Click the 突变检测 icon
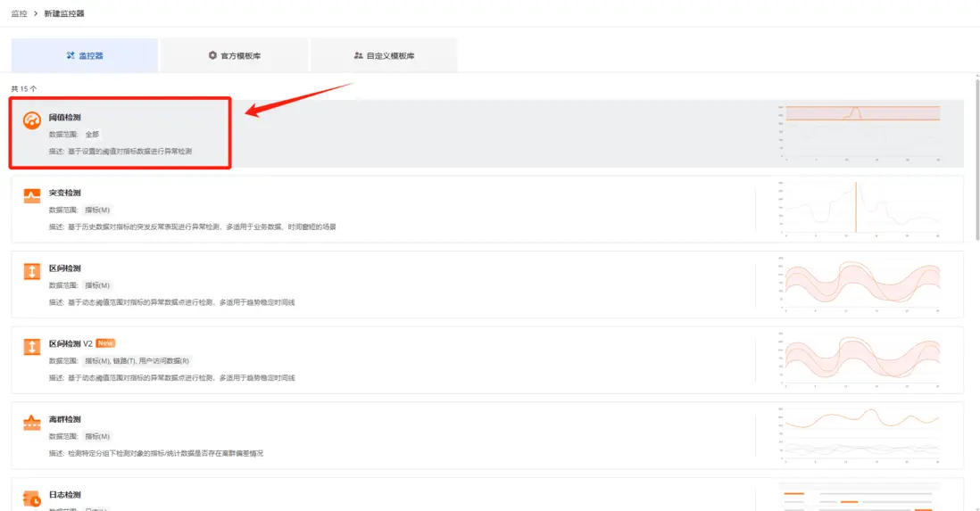 point(32,195)
